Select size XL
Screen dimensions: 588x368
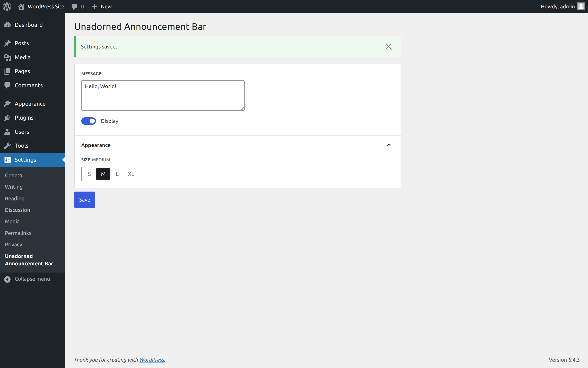click(x=131, y=174)
